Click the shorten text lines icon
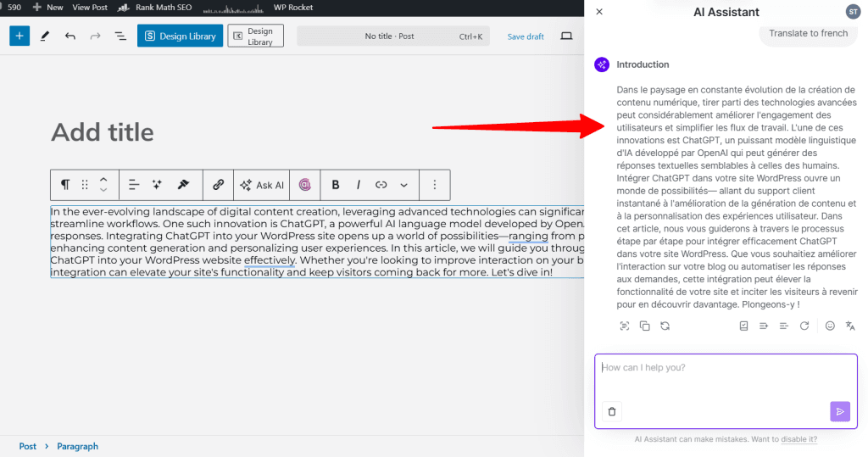The width and height of the screenshot is (868, 457). (x=784, y=326)
